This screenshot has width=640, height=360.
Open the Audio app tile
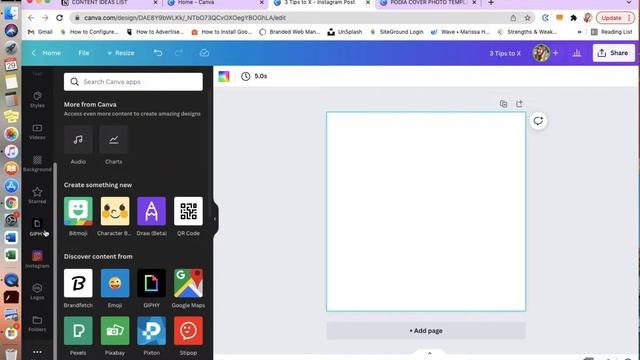pyautogui.click(x=78, y=140)
